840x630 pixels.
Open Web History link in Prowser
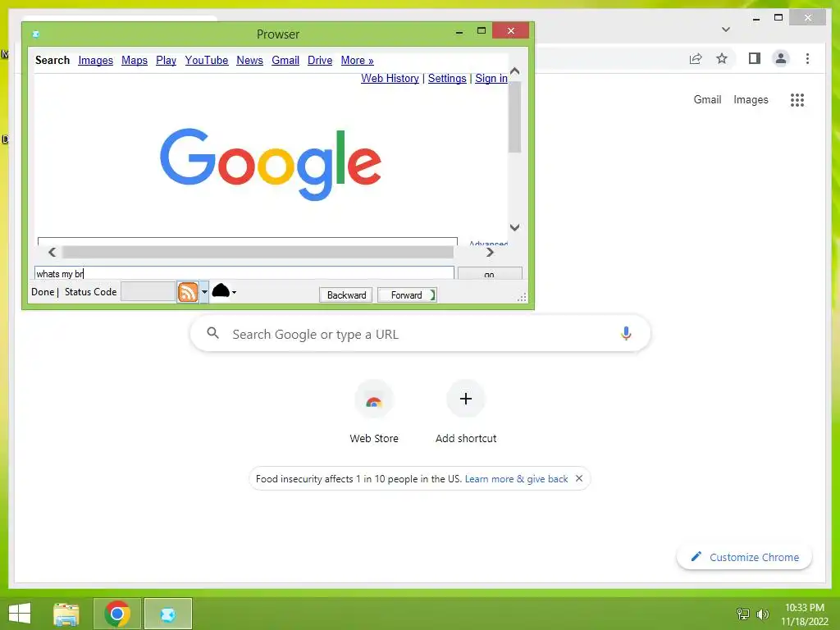390,78
